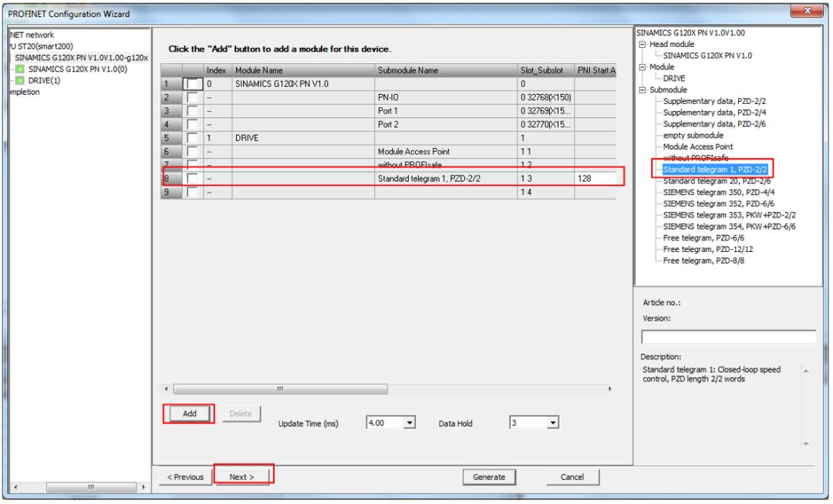Click the table scrollbar right arrow
The image size is (833, 504).
610,389
